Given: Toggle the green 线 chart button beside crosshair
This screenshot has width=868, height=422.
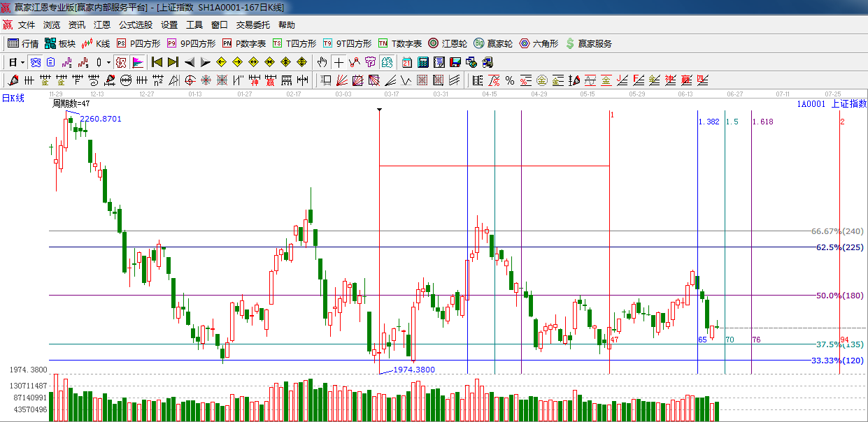Looking at the screenshot, I should click(x=387, y=62).
